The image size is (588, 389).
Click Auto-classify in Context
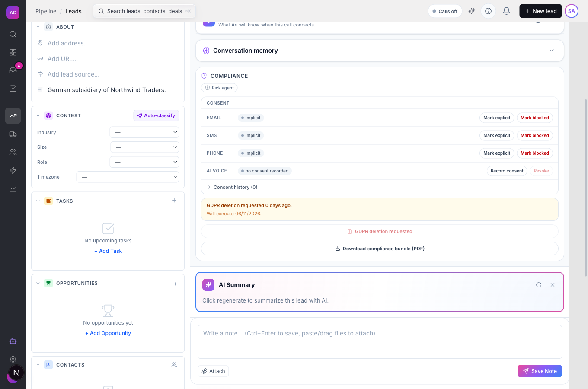click(156, 115)
